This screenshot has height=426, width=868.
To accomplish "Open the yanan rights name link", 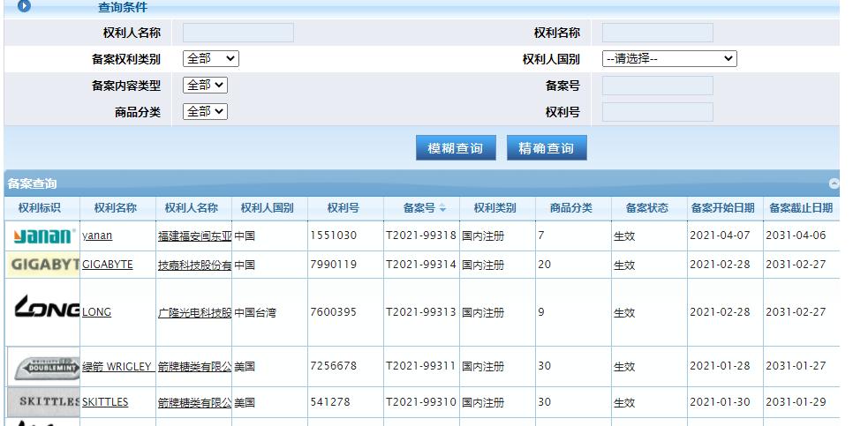I will [x=97, y=235].
